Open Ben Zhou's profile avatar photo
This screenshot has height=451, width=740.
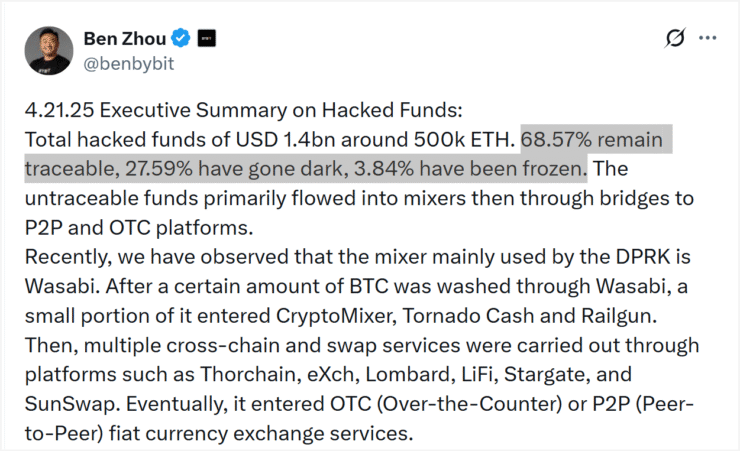pos(49,50)
